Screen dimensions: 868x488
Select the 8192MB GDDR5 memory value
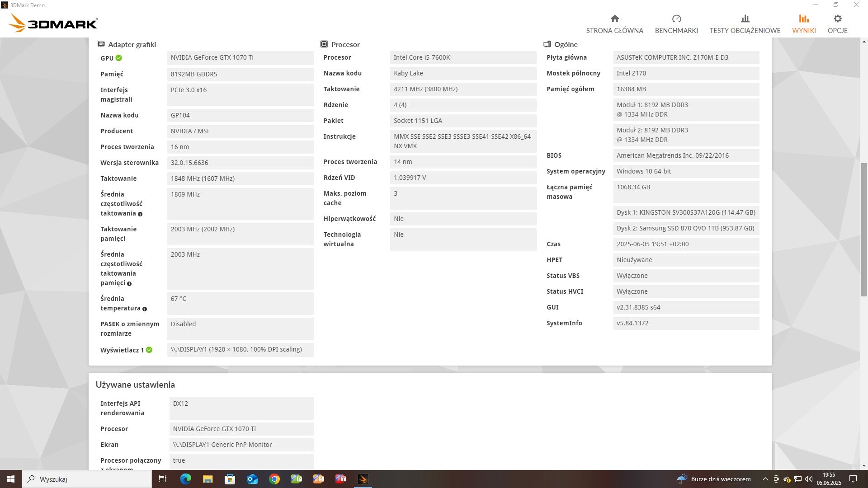240,74
